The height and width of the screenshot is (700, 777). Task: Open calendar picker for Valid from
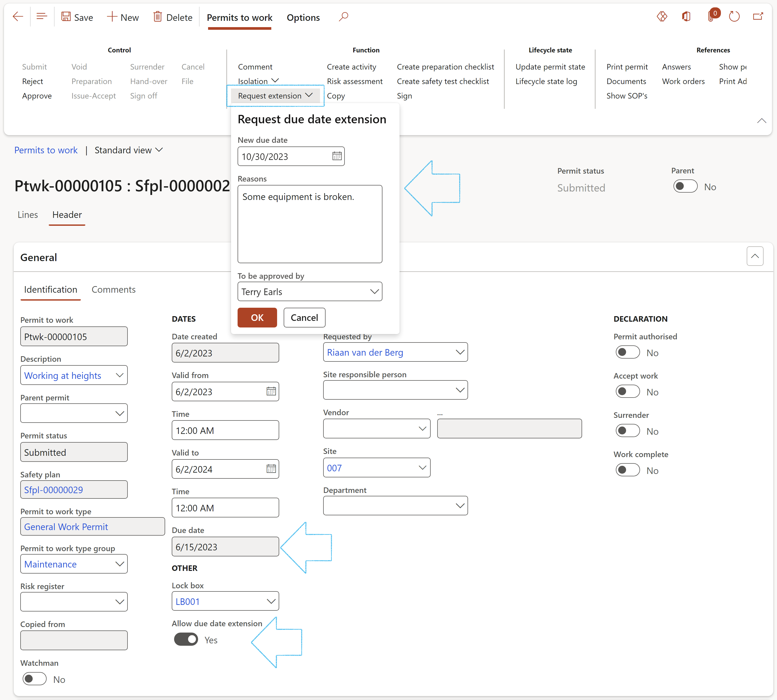pos(271,391)
